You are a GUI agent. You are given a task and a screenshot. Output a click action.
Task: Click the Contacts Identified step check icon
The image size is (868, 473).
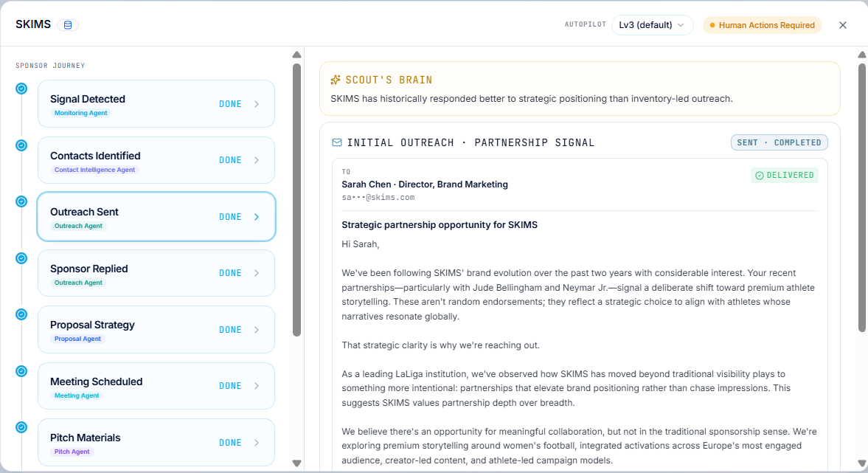point(21,145)
